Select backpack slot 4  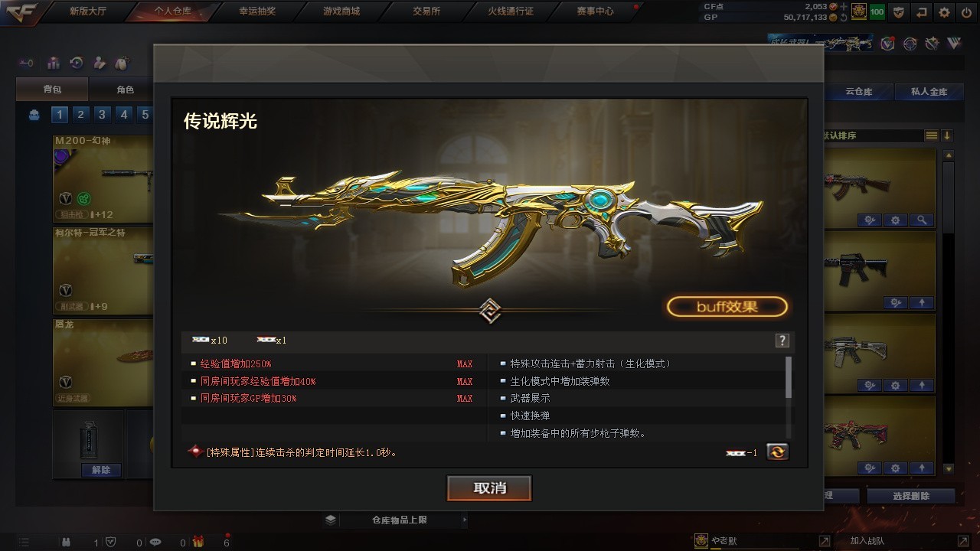(x=123, y=115)
